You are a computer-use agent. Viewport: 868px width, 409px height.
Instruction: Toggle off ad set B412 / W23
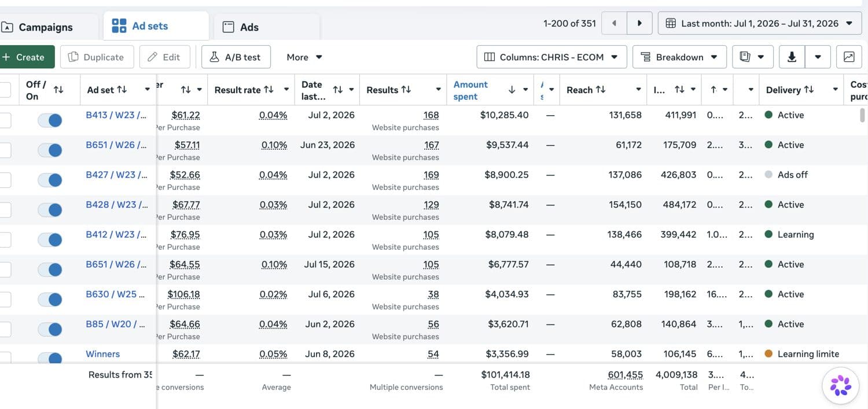coord(50,239)
